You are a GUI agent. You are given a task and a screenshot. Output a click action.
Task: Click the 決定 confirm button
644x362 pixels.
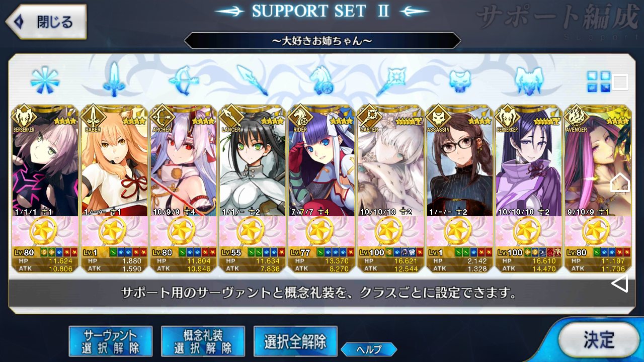click(x=599, y=340)
